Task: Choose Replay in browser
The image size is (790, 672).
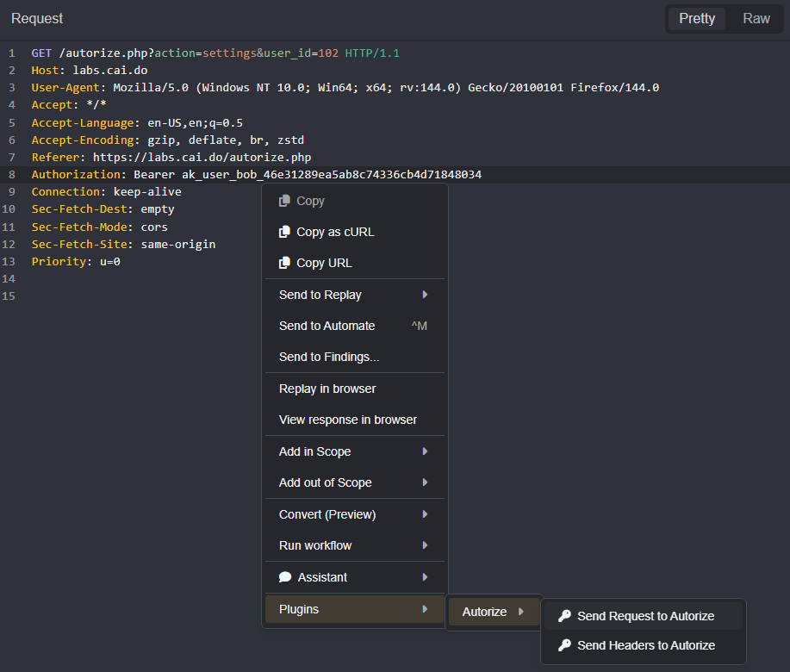Action: (327, 389)
